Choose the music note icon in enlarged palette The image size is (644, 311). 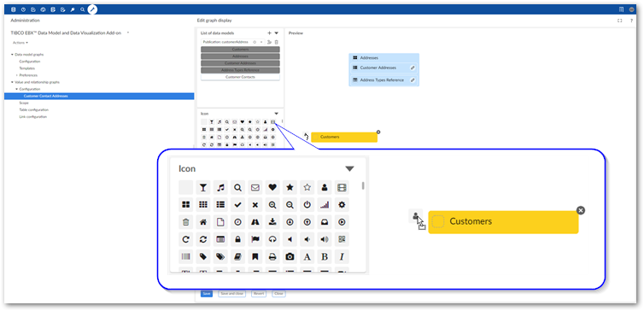pyautogui.click(x=220, y=187)
